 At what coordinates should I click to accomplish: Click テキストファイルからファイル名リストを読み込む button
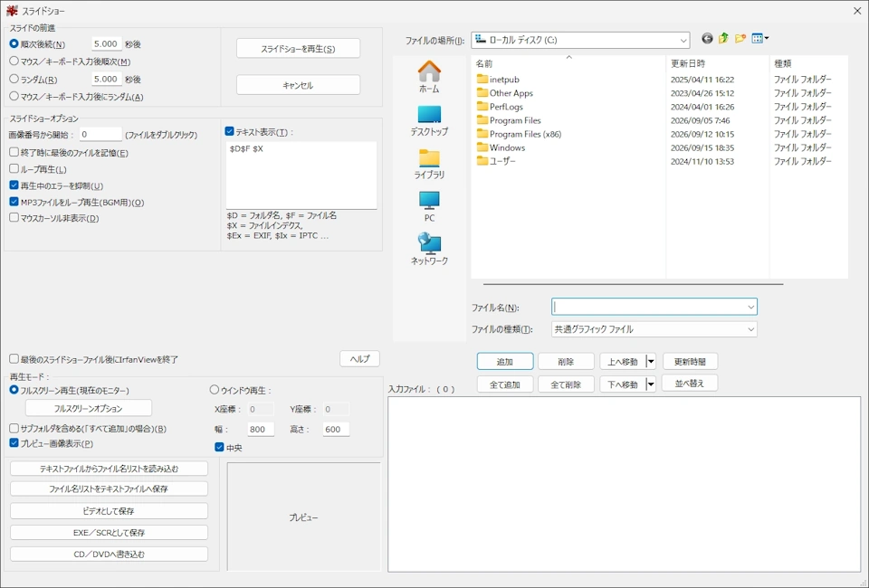coord(110,469)
